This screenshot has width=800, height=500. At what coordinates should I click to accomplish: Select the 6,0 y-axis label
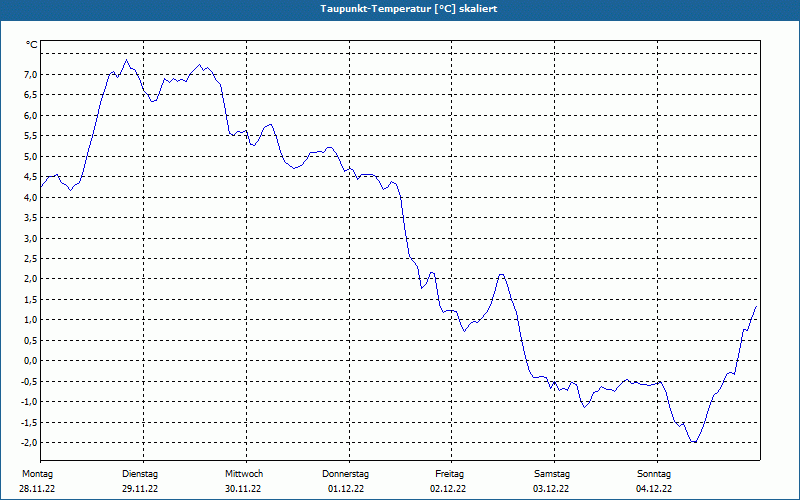31,116
